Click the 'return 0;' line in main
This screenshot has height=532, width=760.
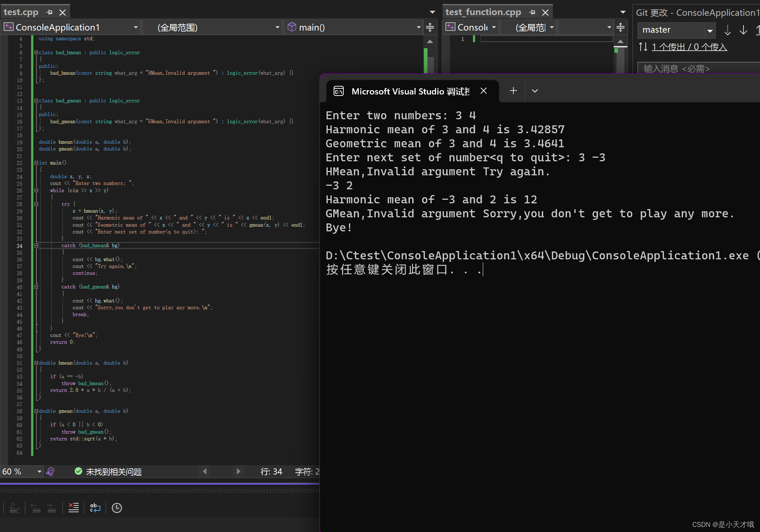tap(63, 342)
